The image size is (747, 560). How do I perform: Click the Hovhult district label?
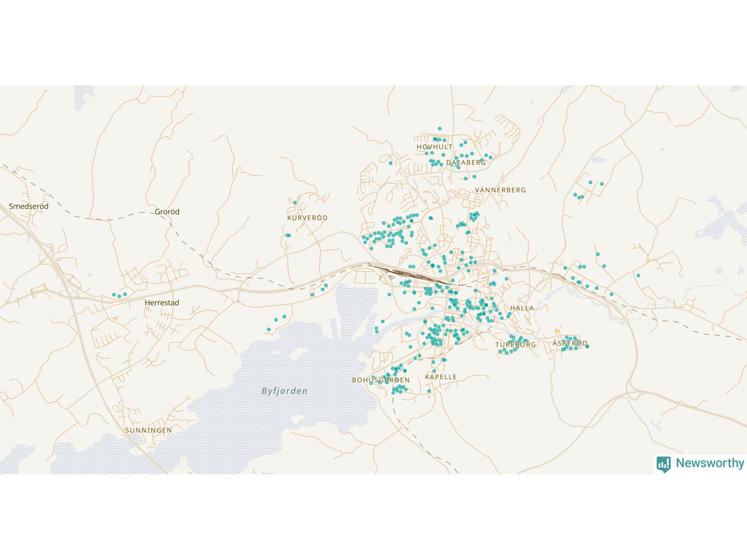(435, 147)
